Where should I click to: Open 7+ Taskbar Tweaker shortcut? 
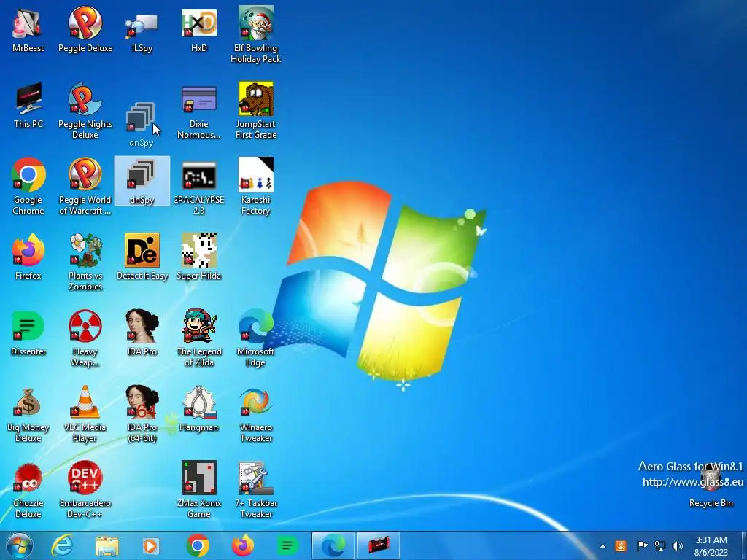256,489
